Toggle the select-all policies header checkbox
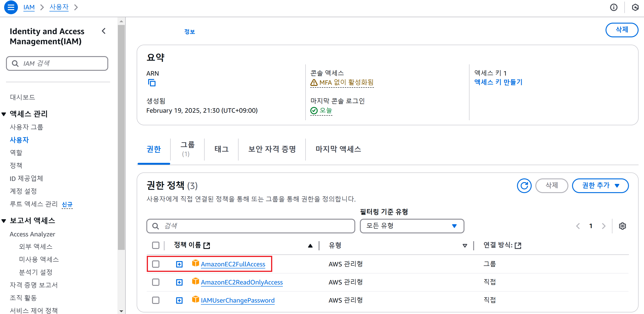The height and width of the screenshot is (314, 644). 156,245
